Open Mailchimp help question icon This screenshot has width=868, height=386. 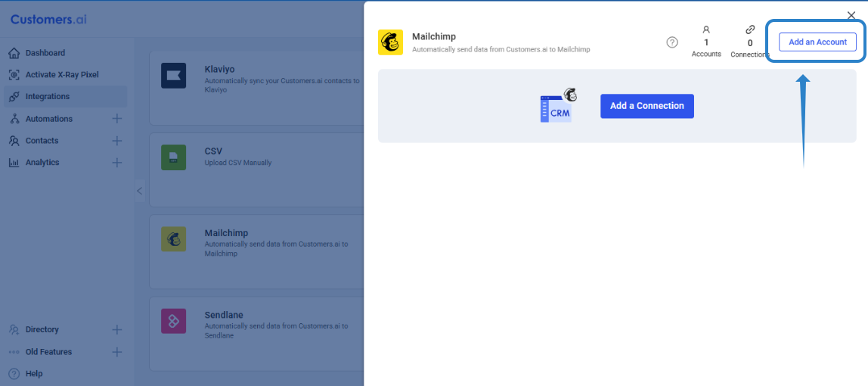[x=672, y=42]
